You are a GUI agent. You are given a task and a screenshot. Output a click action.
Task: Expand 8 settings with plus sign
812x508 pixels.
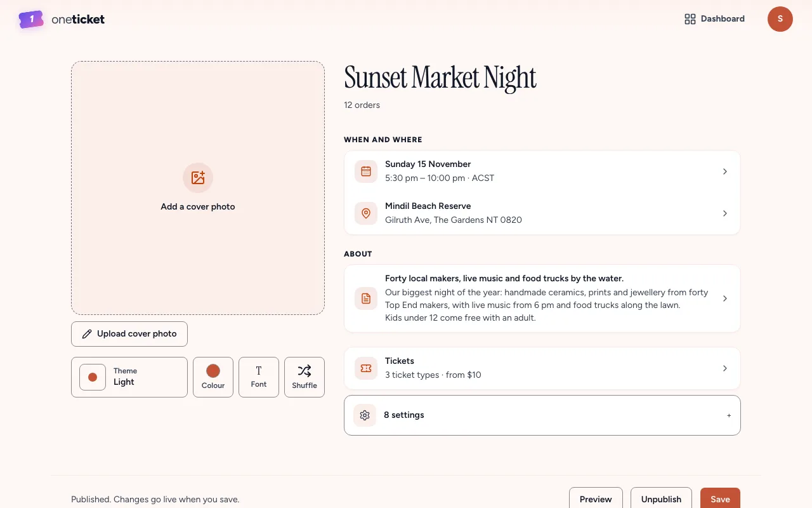(x=729, y=415)
